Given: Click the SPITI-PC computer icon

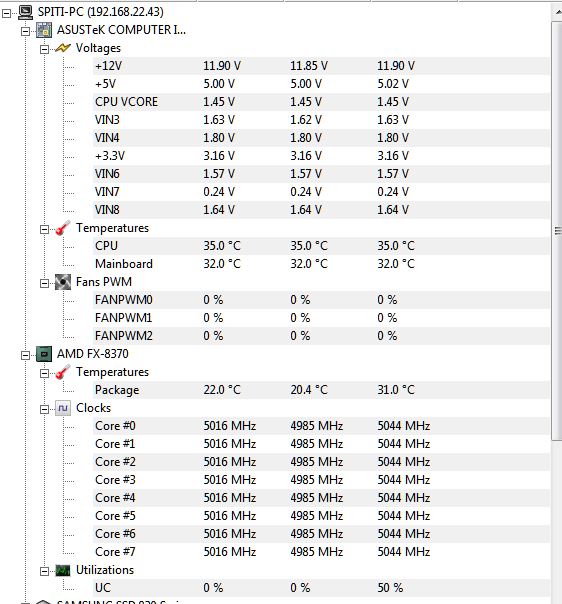Looking at the screenshot, I should click(25, 12).
